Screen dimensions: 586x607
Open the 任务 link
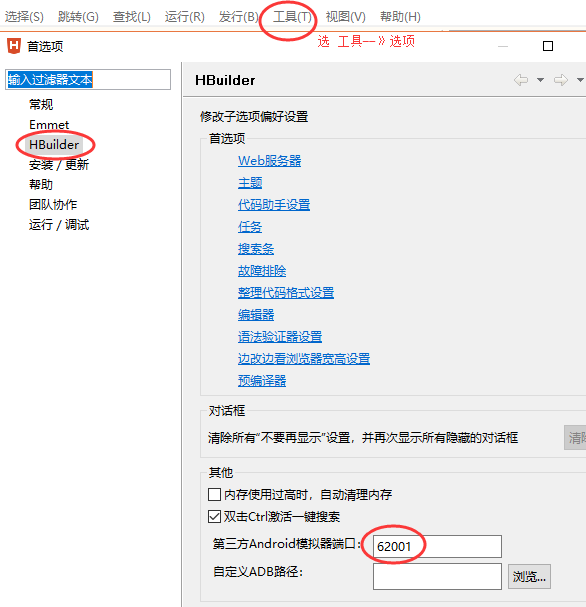tap(250, 227)
